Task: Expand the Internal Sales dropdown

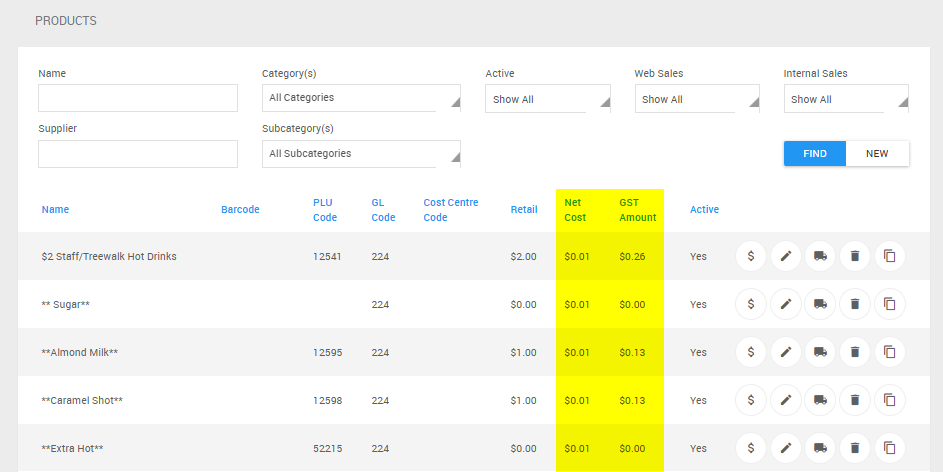Action: point(845,99)
